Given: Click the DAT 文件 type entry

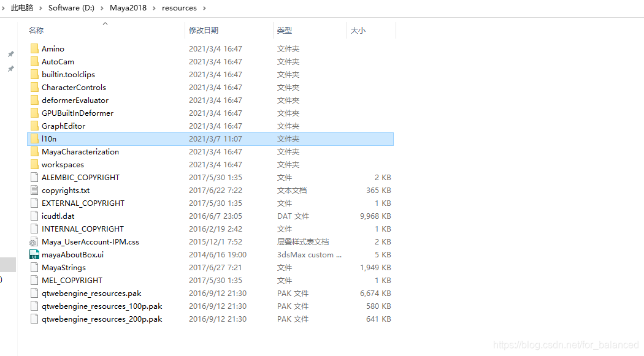Looking at the screenshot, I should click(x=293, y=216).
